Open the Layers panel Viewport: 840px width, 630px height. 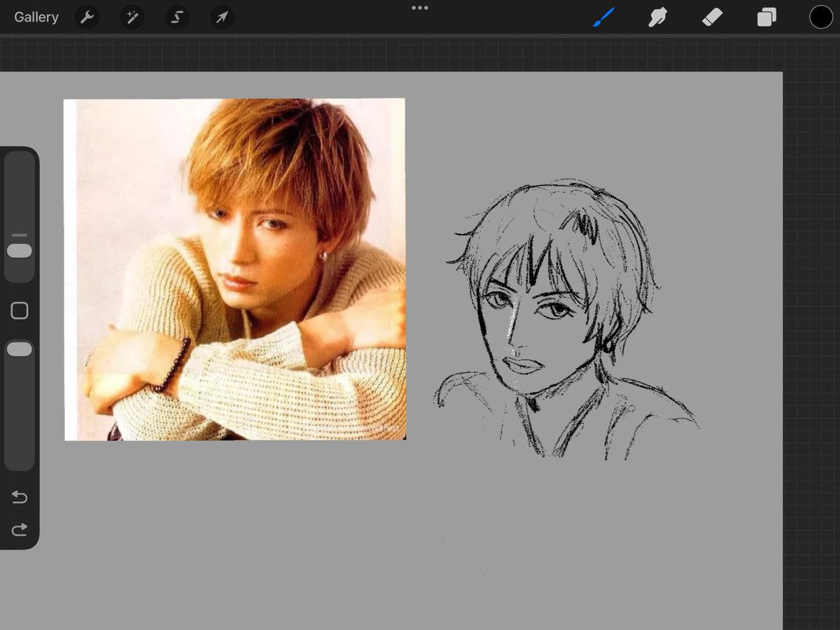point(766,17)
